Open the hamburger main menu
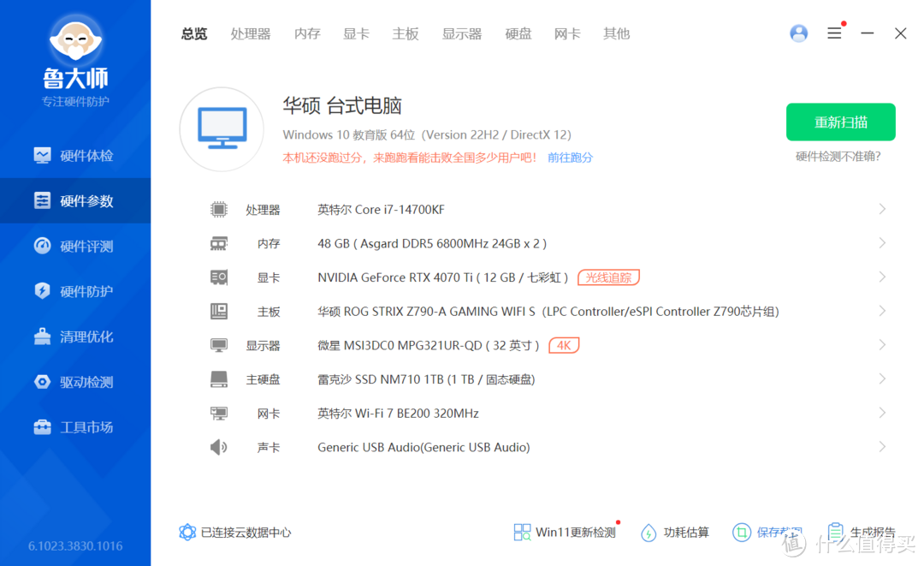 [834, 33]
